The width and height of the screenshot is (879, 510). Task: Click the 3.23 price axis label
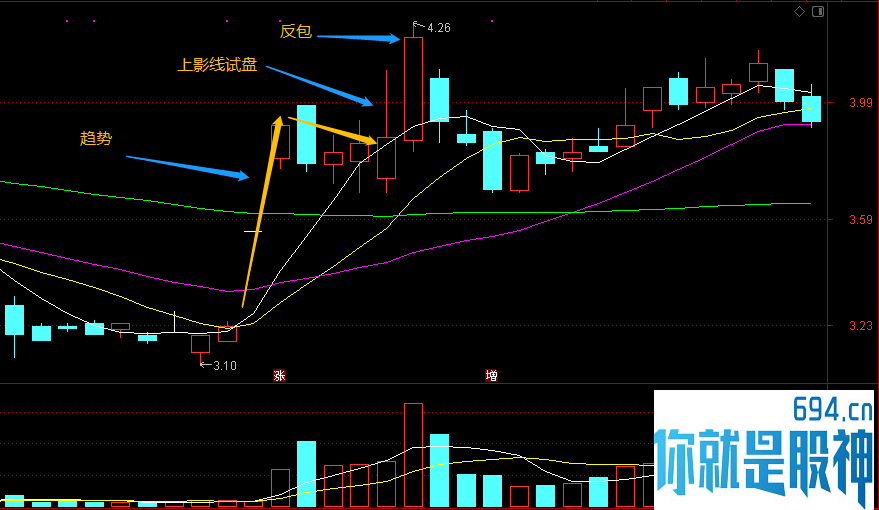[x=861, y=326]
